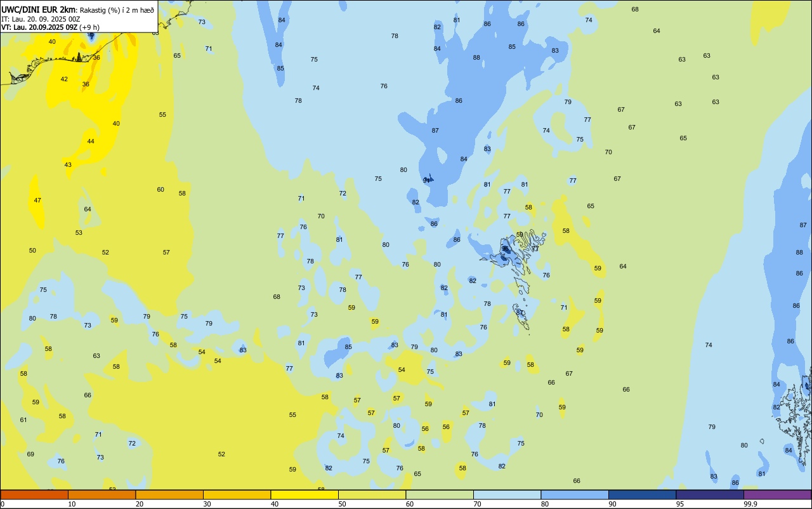Select the purple legend swatch above 99.9
812x509 pixels.
(777, 494)
